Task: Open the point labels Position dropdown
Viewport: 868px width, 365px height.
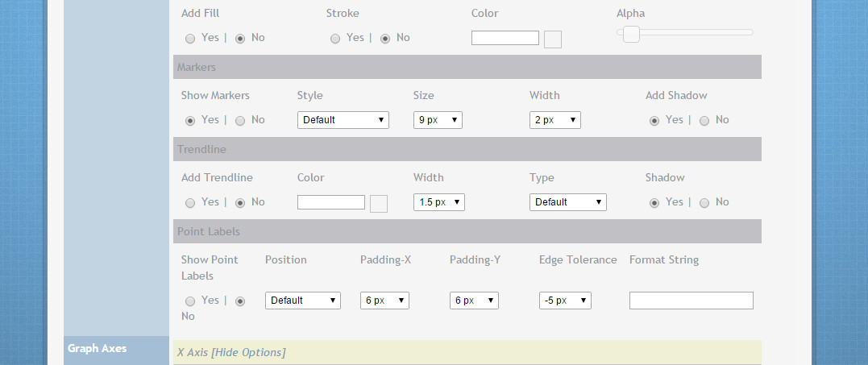Action: [x=302, y=301]
